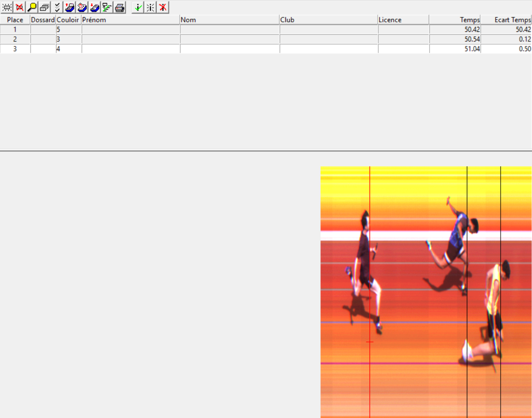Click the Club column header

coord(329,20)
